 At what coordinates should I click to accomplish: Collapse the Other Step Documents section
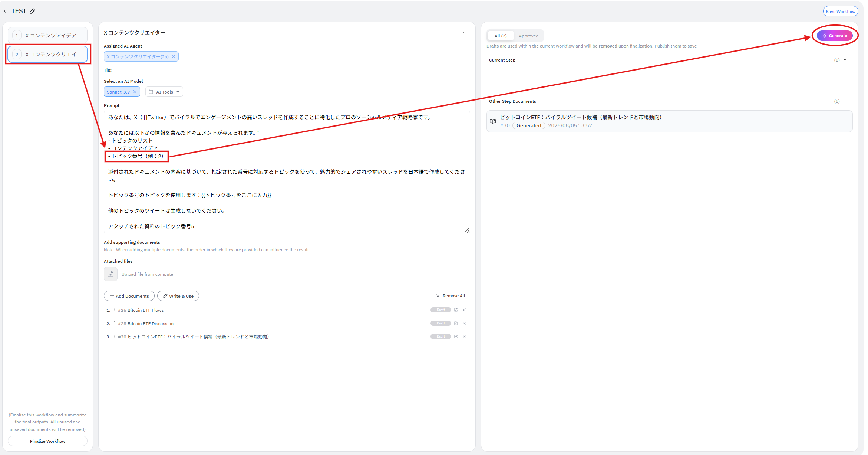[845, 101]
